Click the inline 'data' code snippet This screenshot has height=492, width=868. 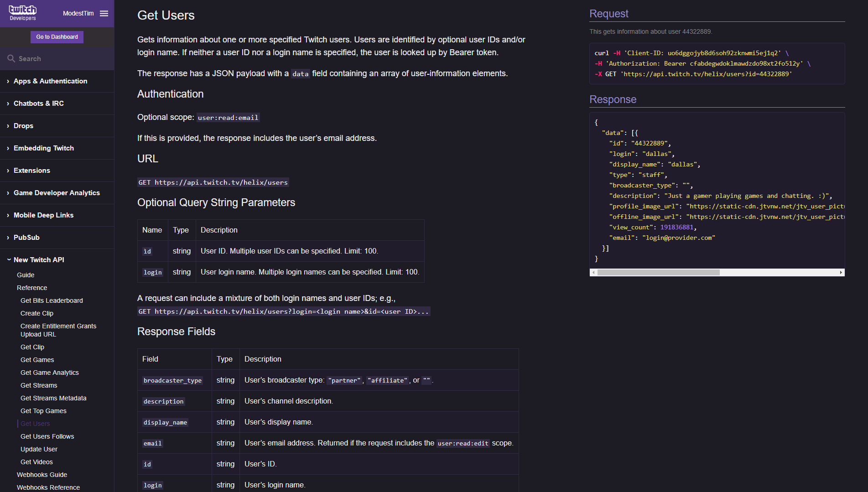coord(300,74)
